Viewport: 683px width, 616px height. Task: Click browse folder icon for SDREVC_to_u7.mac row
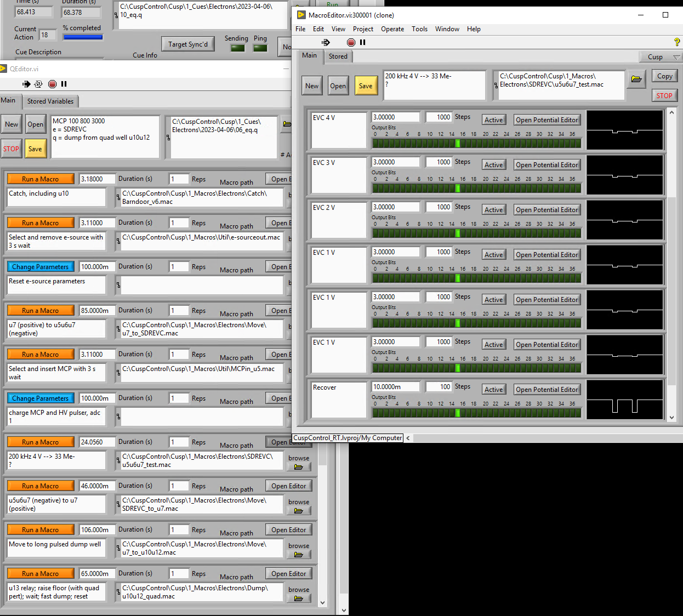coord(299,511)
